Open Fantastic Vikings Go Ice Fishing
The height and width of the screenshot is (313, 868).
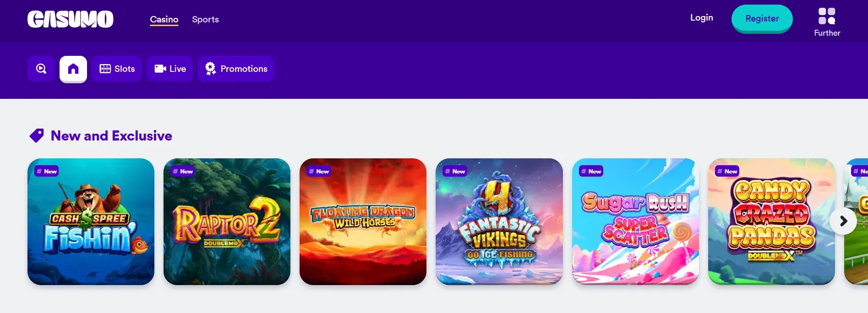[499, 221]
